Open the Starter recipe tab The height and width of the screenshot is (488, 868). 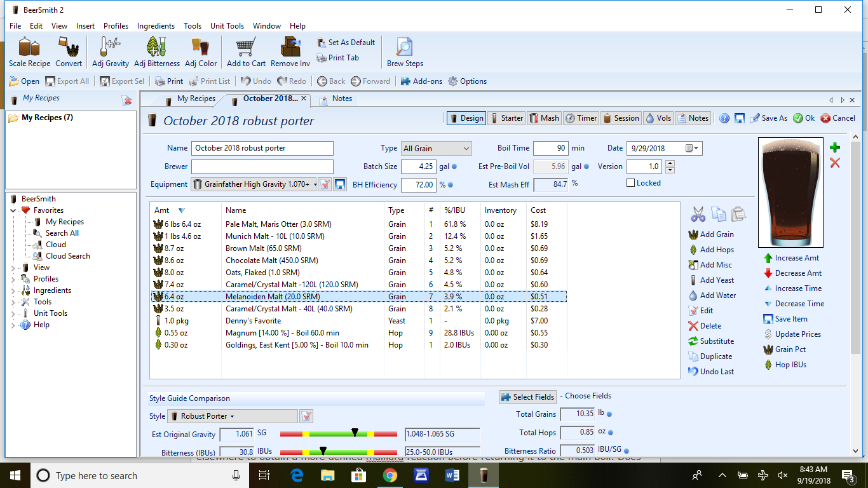(x=506, y=118)
